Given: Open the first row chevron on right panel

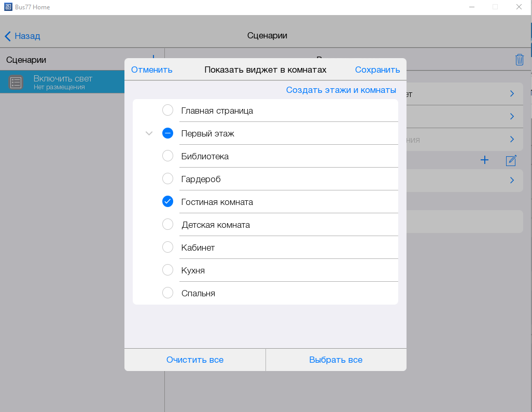Looking at the screenshot, I should point(511,94).
